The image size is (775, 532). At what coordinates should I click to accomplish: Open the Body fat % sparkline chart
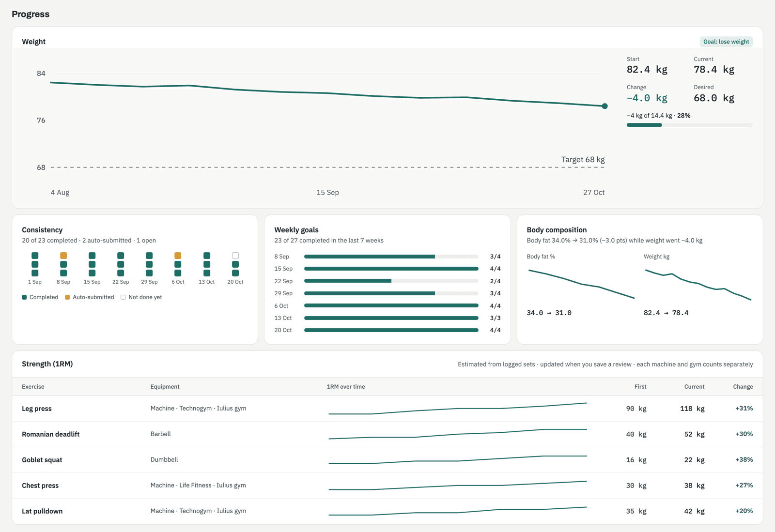click(x=581, y=284)
